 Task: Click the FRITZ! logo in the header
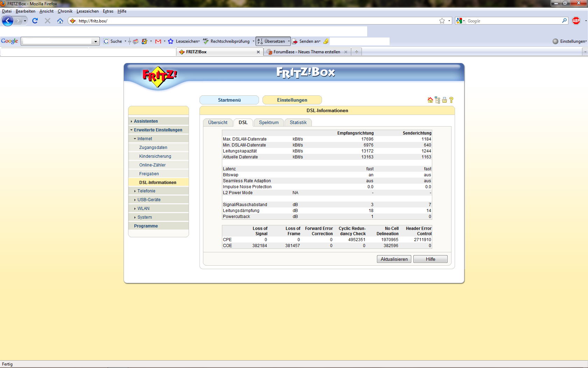tap(160, 76)
